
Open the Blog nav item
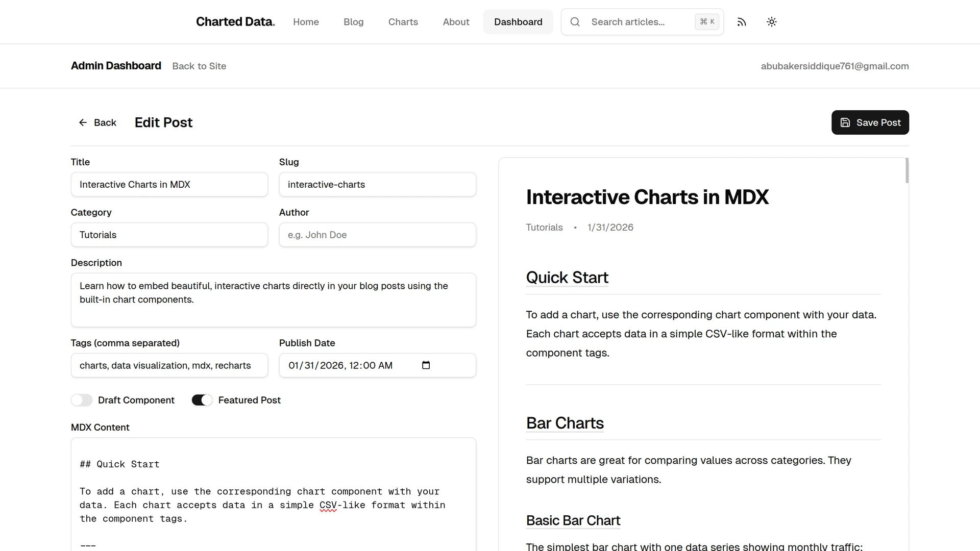coord(353,22)
